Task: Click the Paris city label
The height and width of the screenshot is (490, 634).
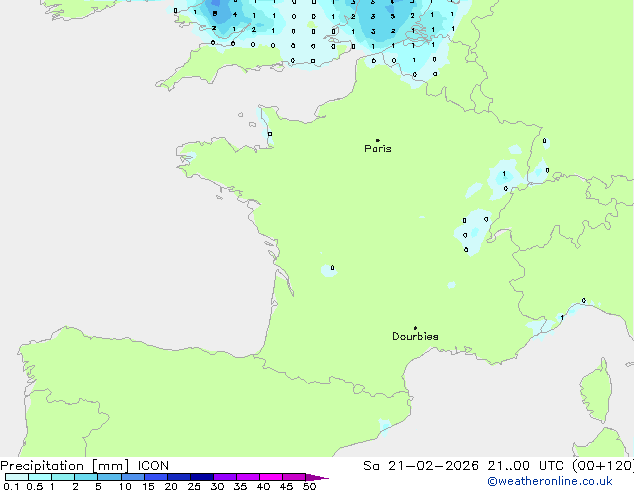Action: (378, 149)
